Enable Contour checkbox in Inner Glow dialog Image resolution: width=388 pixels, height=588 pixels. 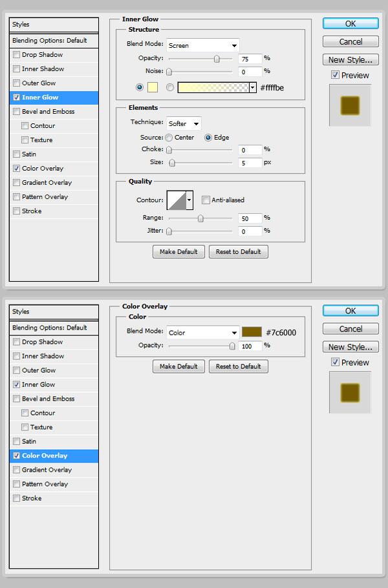click(25, 125)
